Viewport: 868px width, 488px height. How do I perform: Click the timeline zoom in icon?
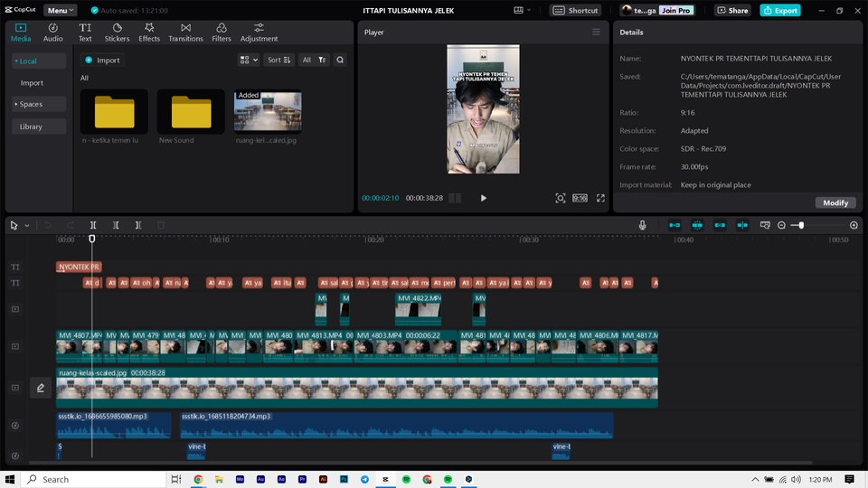point(854,225)
